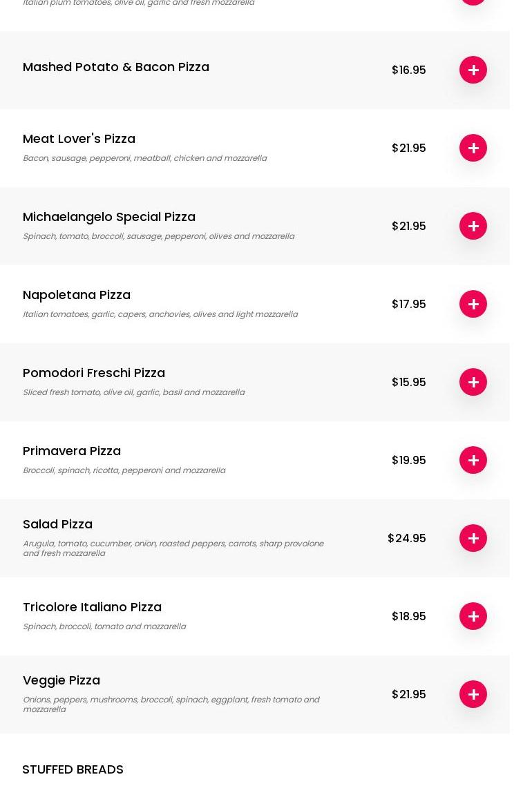Tap the plus button for Primavera Pizza
This screenshot has height=786, width=532.
[473, 460]
